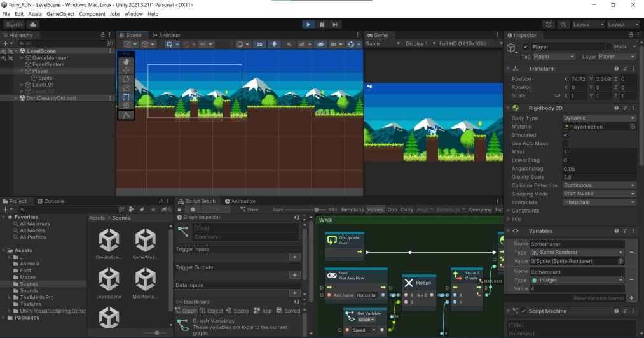This screenshot has height=338, width=644.
Task: Toggle Scene lighting bulb icon
Action: (275, 44)
